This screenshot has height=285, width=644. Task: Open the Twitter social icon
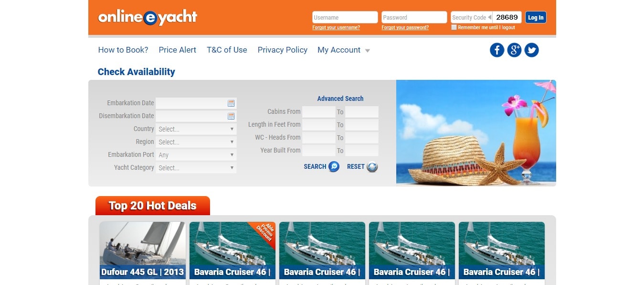[531, 50]
